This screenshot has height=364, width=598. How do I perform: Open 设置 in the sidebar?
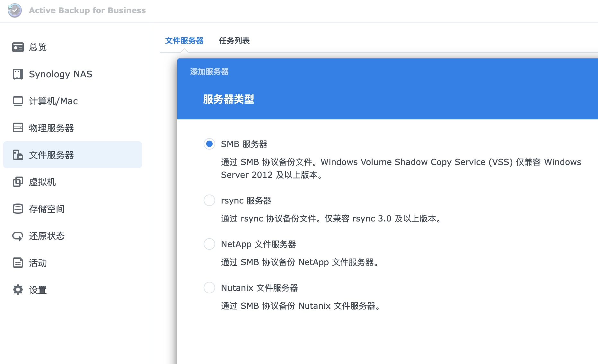[73, 290]
